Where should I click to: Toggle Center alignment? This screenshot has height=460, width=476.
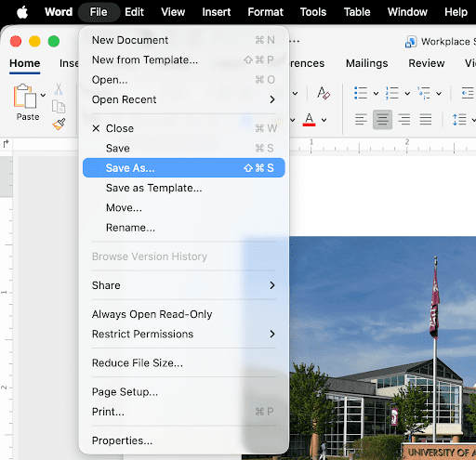pos(382,119)
